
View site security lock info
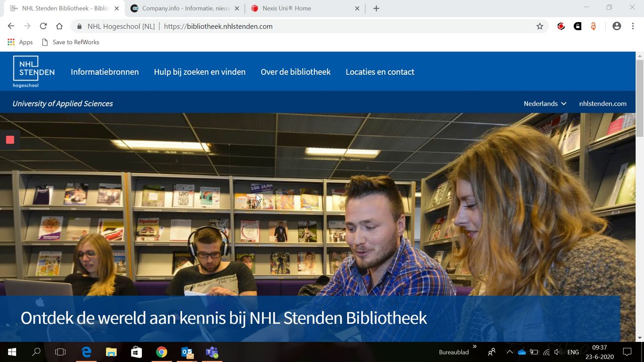[x=79, y=26]
